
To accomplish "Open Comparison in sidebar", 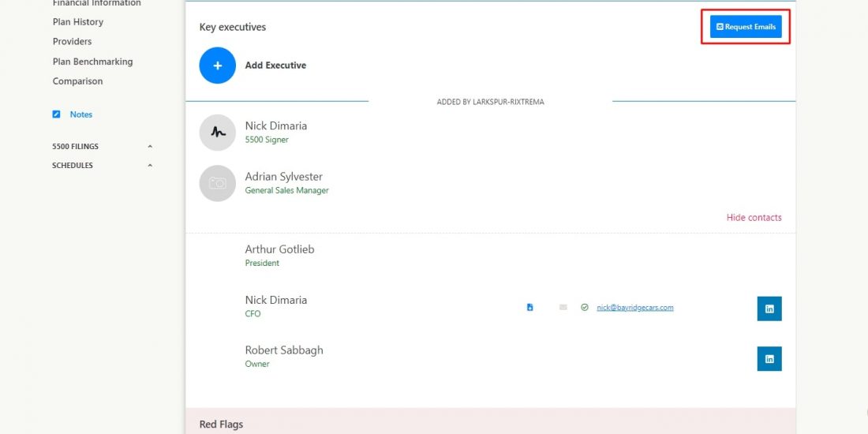I will [77, 81].
